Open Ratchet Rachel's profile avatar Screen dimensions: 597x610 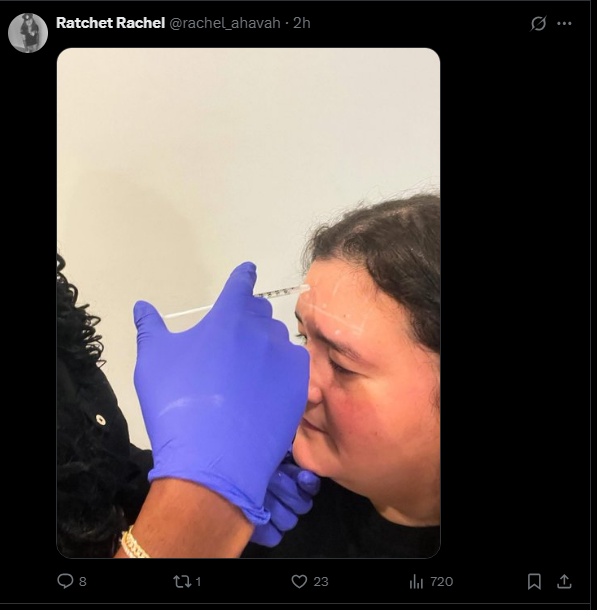pyautogui.click(x=28, y=33)
